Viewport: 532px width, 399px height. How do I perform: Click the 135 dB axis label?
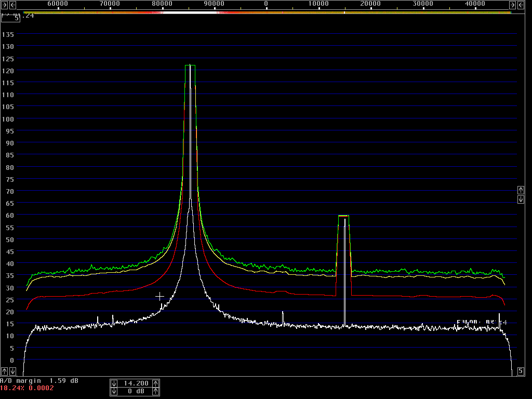8,35
